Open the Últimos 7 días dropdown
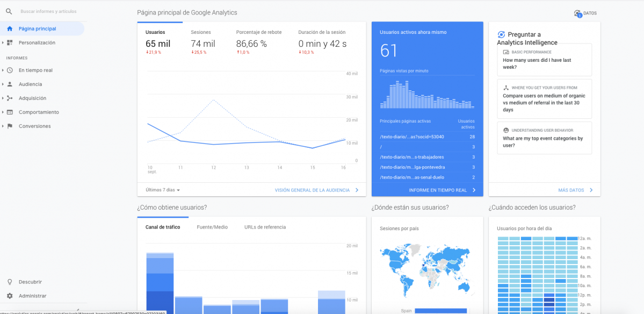 (163, 190)
